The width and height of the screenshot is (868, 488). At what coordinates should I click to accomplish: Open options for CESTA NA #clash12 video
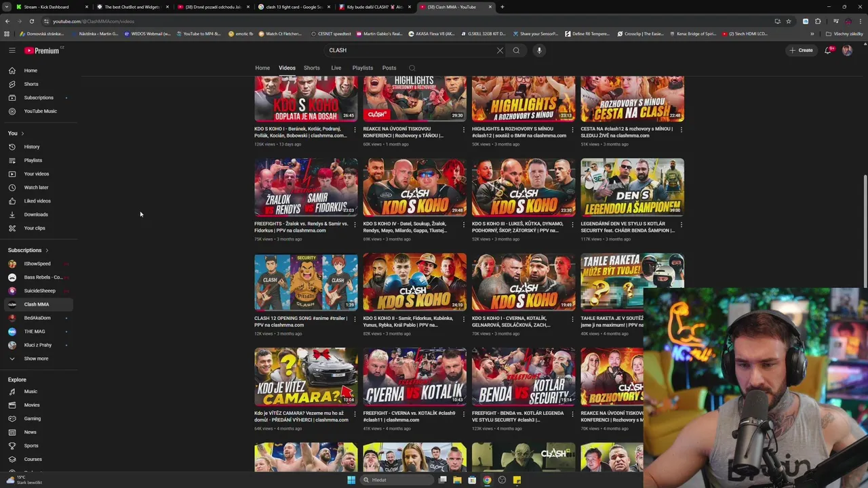coord(681,129)
